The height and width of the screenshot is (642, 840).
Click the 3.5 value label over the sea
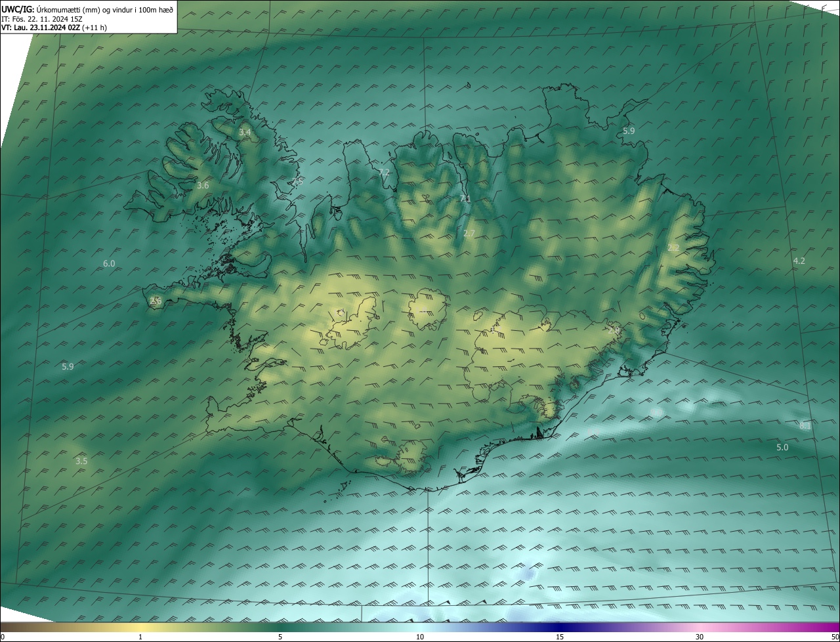(x=81, y=461)
